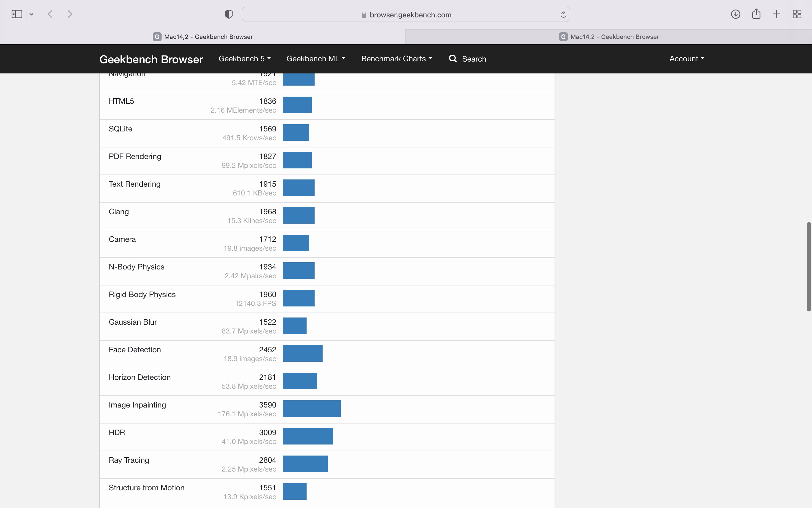The image size is (812, 508).
Task: Click the SQLite score 1569
Action: 268,129
